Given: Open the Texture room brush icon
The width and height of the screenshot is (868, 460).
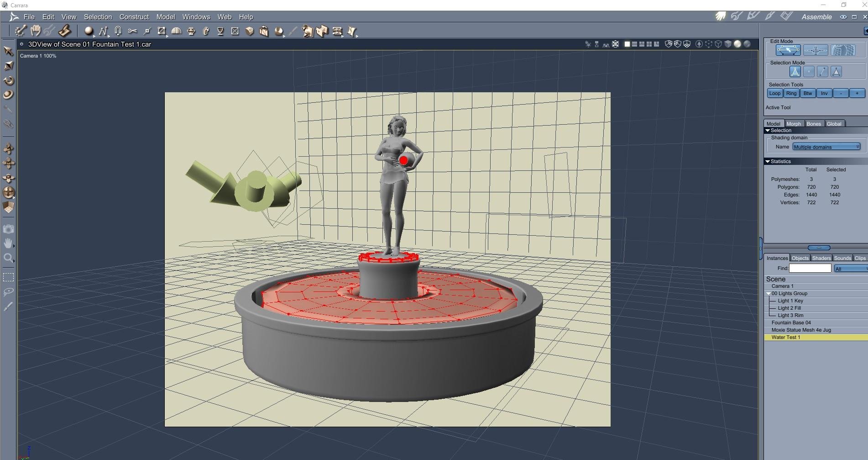Looking at the screenshot, I should pos(770,16).
